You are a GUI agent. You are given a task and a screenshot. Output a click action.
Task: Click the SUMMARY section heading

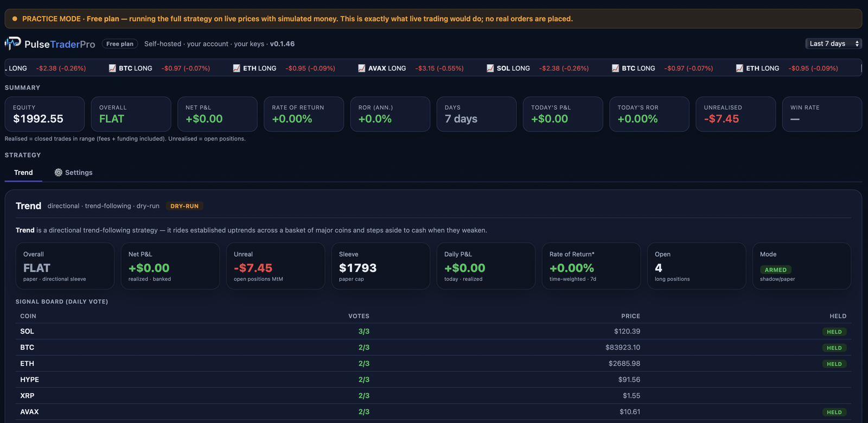coord(22,87)
